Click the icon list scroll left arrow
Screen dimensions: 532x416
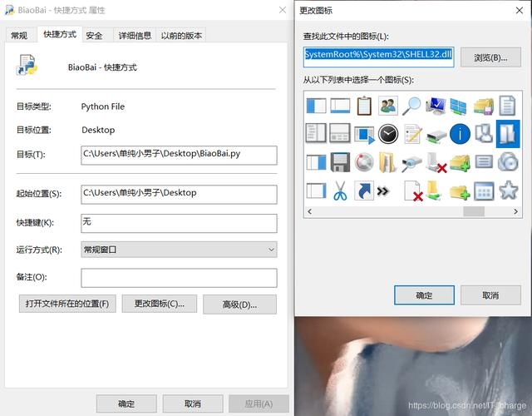tap(309, 211)
